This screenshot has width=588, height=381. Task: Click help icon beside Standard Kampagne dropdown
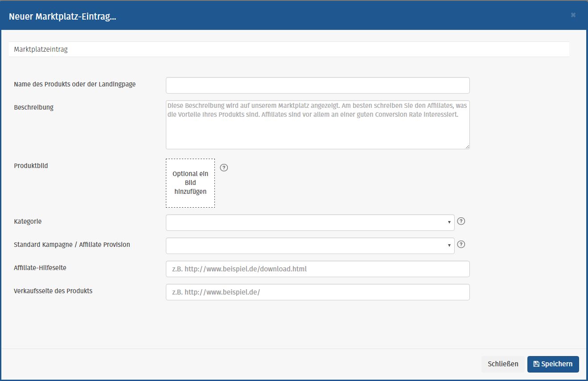pos(461,244)
